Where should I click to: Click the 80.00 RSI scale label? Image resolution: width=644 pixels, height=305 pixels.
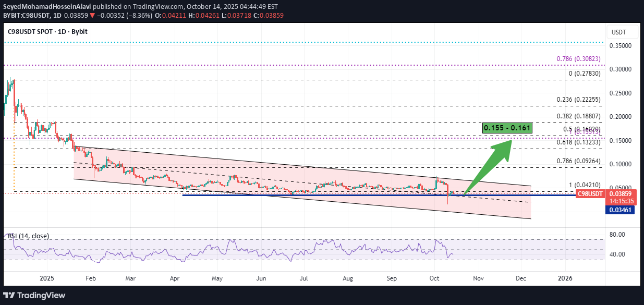tap(617, 235)
